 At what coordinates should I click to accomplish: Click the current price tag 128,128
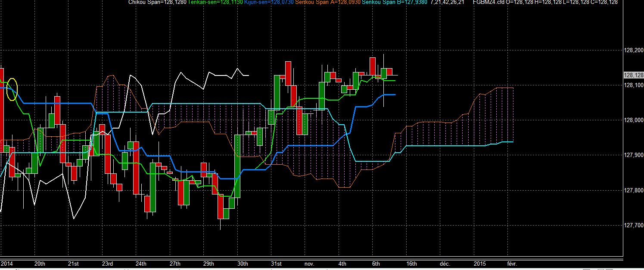coord(633,75)
